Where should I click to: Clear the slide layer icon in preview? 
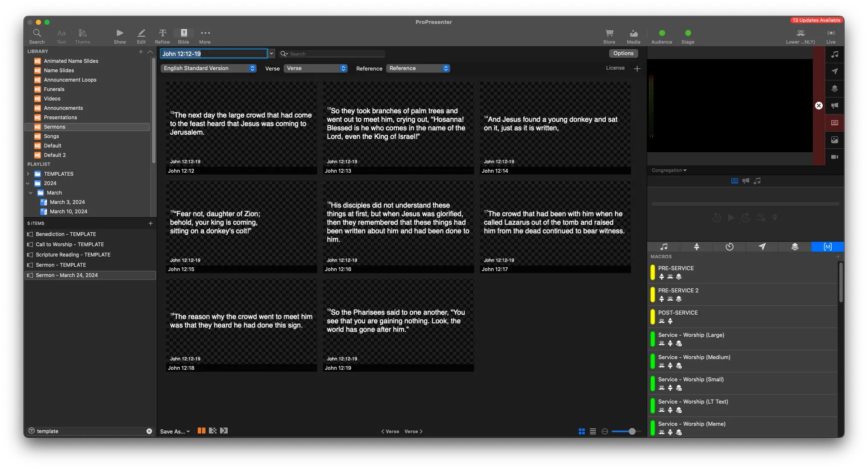point(834,123)
